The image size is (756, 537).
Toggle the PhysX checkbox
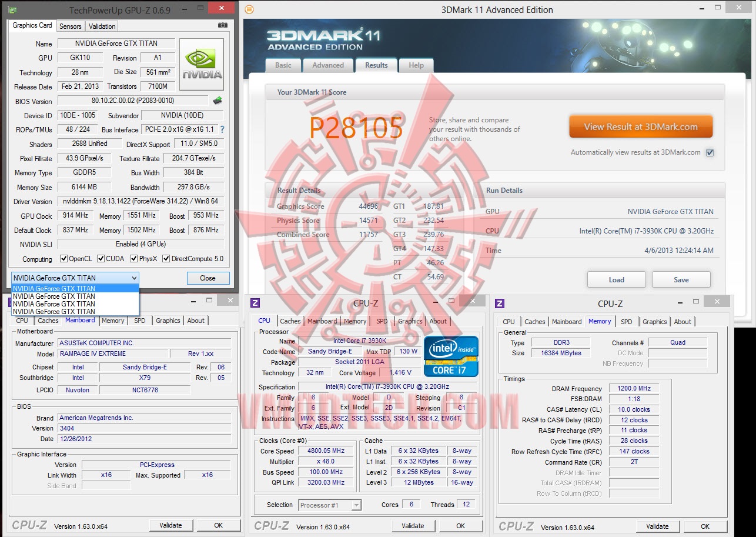(134, 259)
